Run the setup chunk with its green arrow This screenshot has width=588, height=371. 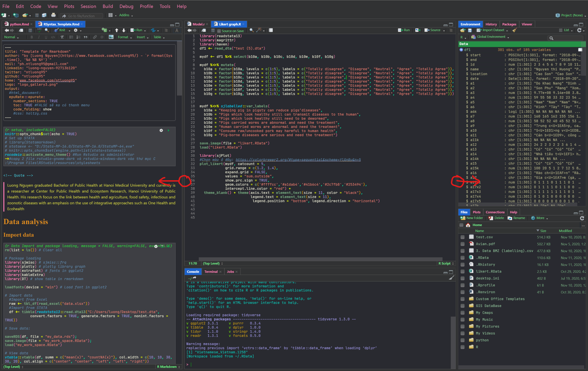(x=168, y=130)
